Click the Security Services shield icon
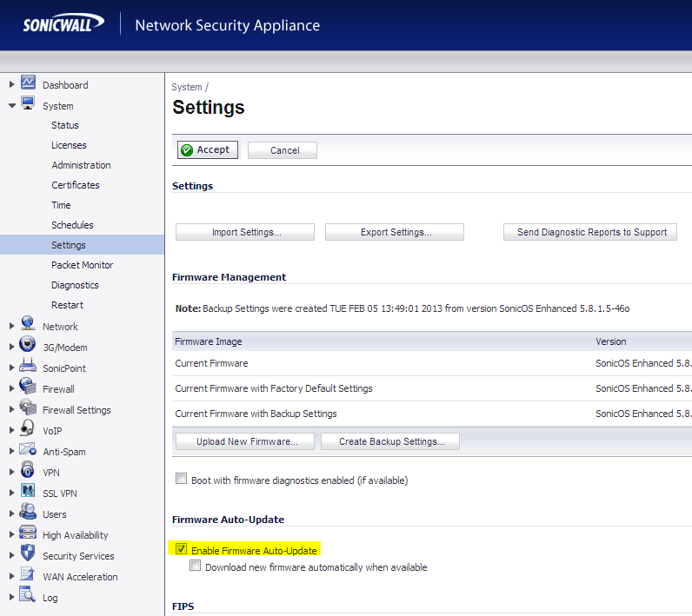Screen dimensions: 692x616 [28, 555]
